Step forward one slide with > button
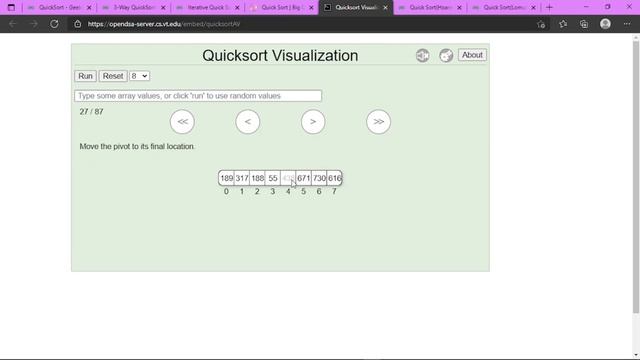The height and width of the screenshot is (360, 640). (x=313, y=122)
